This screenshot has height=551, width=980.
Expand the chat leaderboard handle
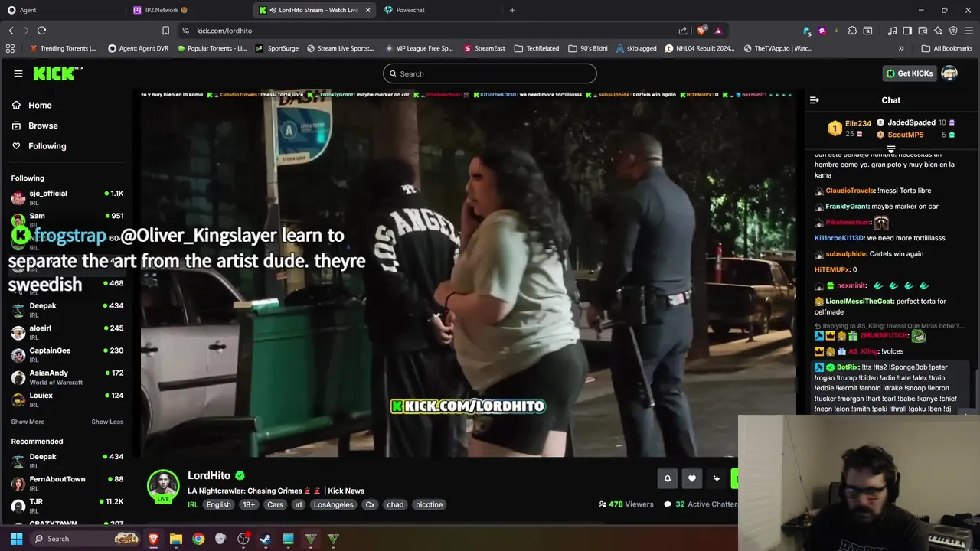tap(890, 149)
